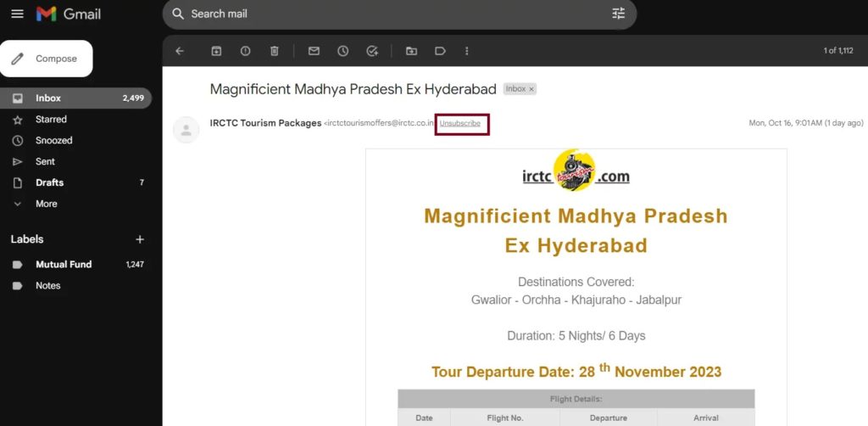
Task: Click 'Gwalior - Orchha - Khajuraho - Jabalpur' text
Action: click(x=576, y=300)
